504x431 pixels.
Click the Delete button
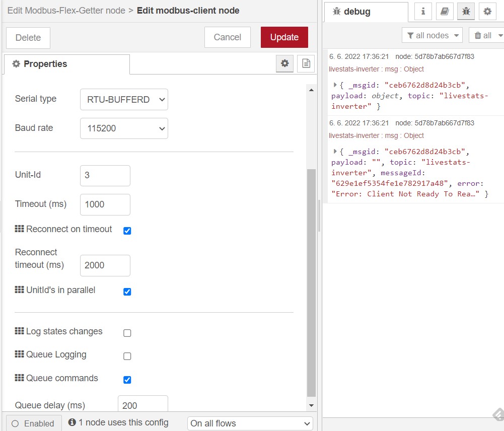[x=28, y=38]
